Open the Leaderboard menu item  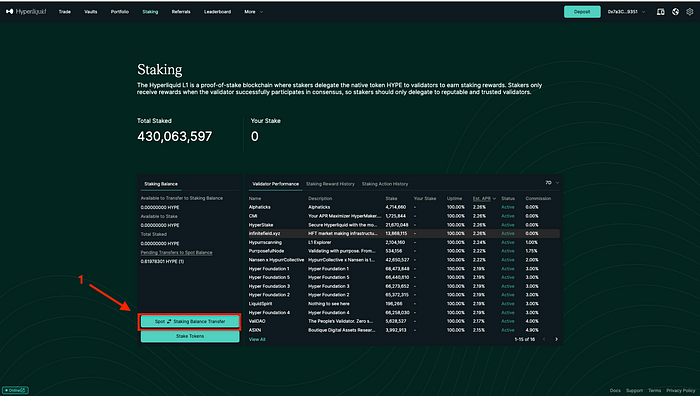click(217, 12)
